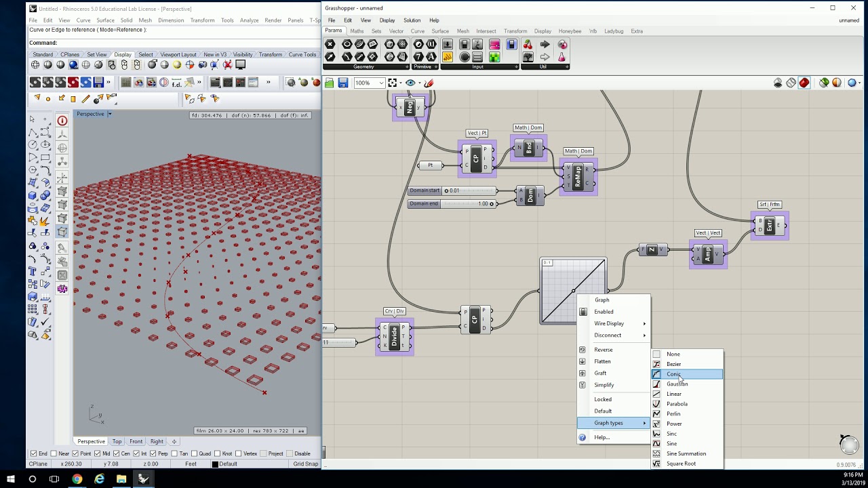The height and width of the screenshot is (488, 868).
Task: Select the pink flask util icon
Action: click(562, 57)
